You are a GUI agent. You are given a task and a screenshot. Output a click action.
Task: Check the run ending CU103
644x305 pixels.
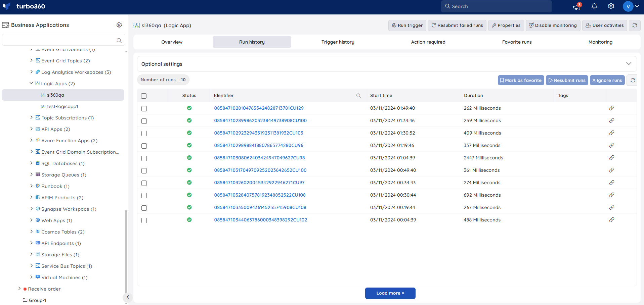[x=144, y=134]
